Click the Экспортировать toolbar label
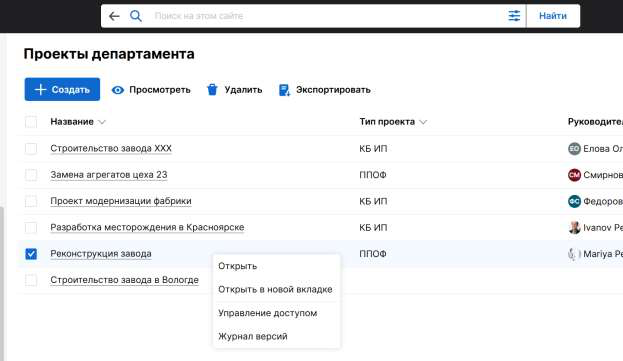623x361 pixels. click(333, 90)
